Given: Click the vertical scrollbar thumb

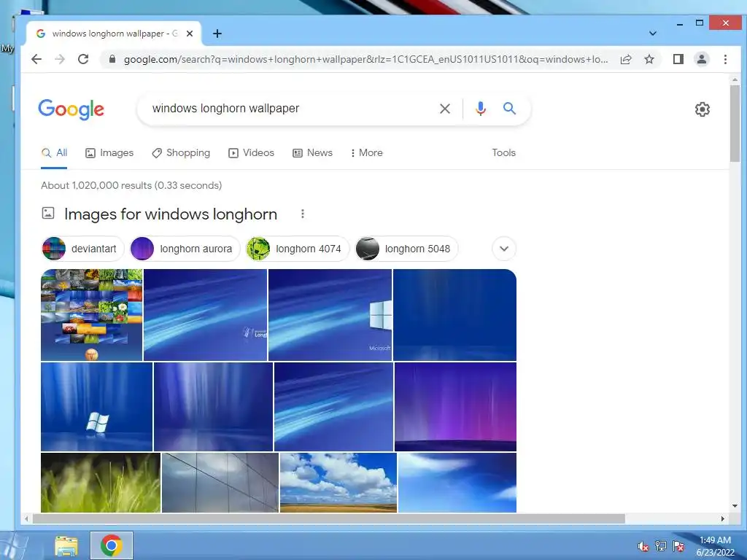Looking at the screenshot, I should (734, 122).
